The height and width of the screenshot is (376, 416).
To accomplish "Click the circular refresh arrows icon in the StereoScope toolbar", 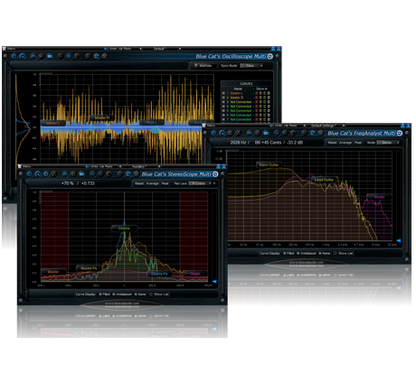I will pyautogui.click(x=128, y=174).
